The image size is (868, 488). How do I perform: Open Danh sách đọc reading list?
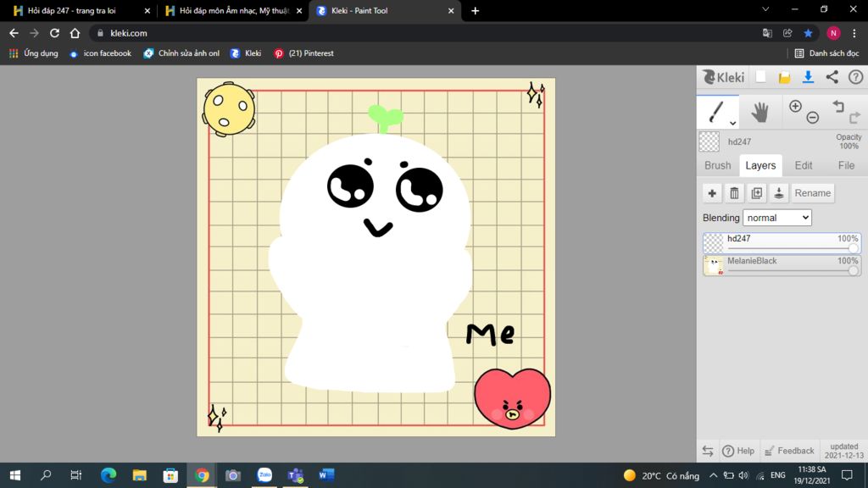click(826, 53)
